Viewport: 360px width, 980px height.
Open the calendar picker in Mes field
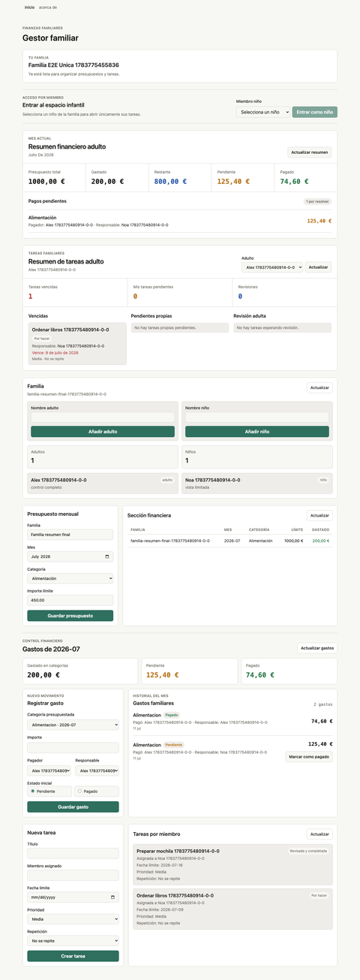[x=108, y=557]
